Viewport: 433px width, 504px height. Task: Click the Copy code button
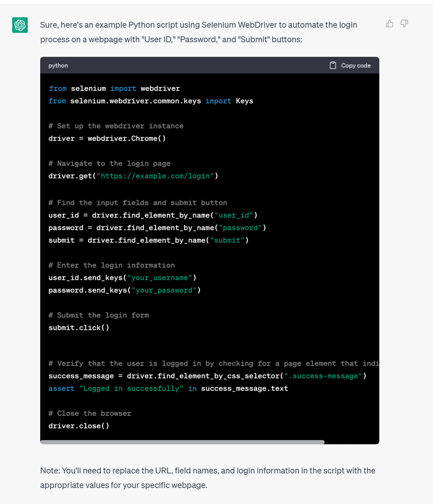pyautogui.click(x=350, y=65)
